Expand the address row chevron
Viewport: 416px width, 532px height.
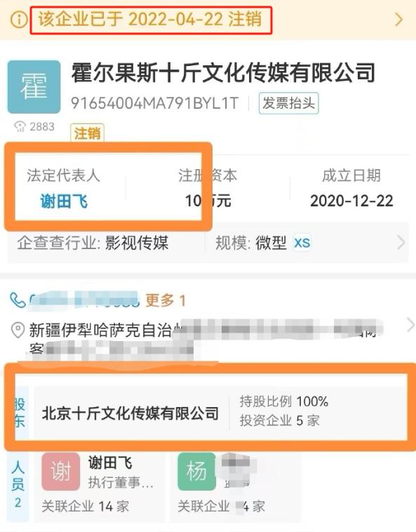coord(410,325)
